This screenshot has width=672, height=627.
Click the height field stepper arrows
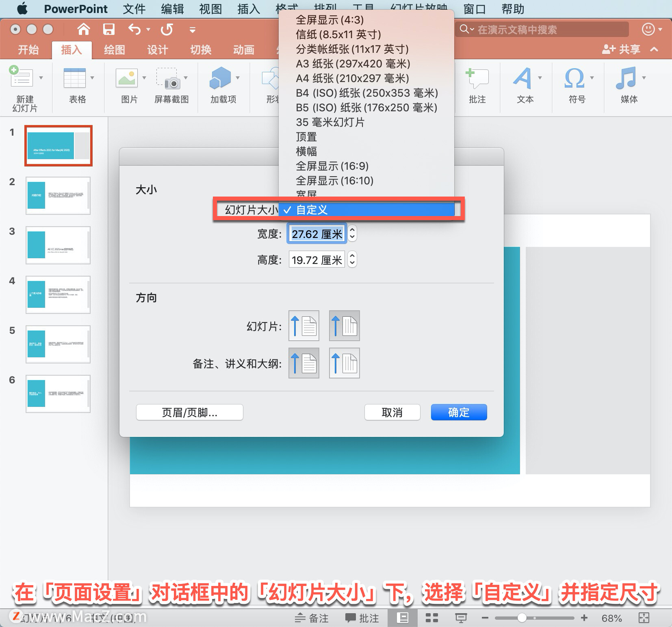click(x=352, y=259)
